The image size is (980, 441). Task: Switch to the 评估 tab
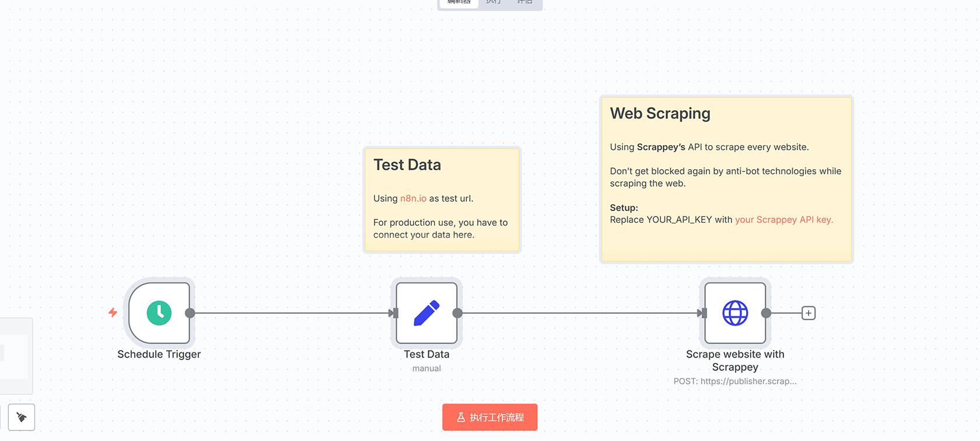[525, 2]
